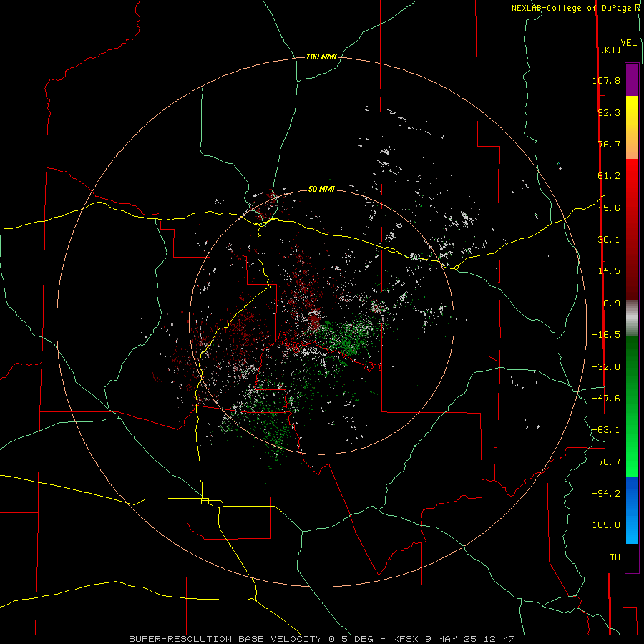Select the 14.5 velocity scale value
644x644 pixels.
(x=609, y=271)
